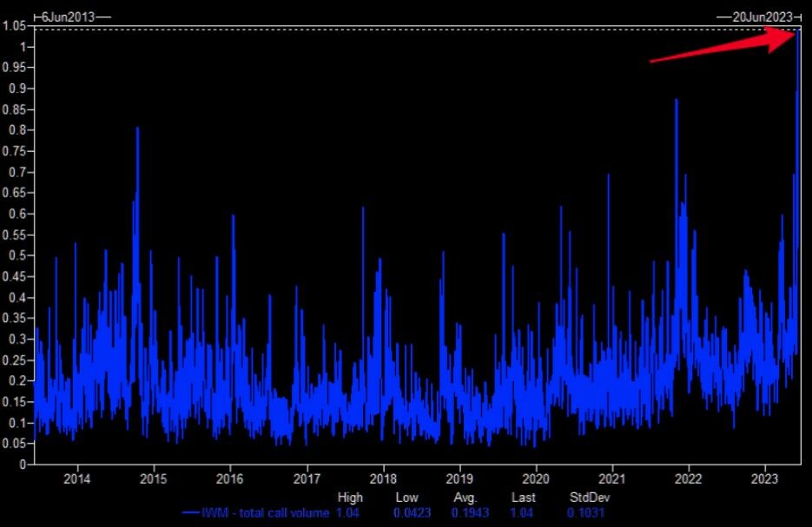Click the Last column header
Image resolution: width=812 pixels, height=527 pixels.
523,498
